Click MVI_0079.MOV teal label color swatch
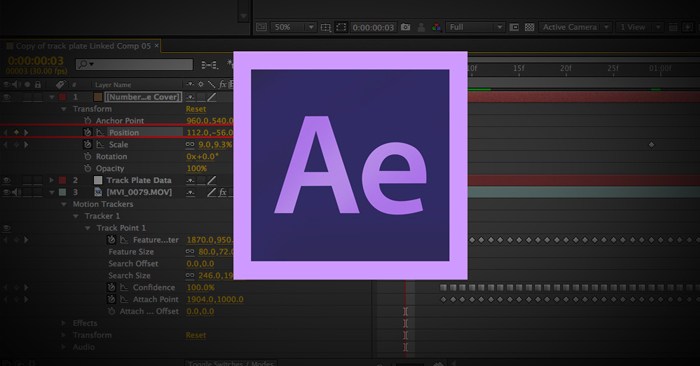This screenshot has height=366, width=700. pos(62,192)
